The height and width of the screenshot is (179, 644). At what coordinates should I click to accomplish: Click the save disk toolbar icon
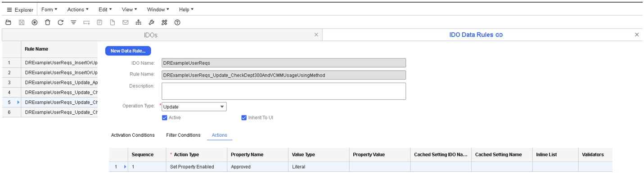[21, 22]
